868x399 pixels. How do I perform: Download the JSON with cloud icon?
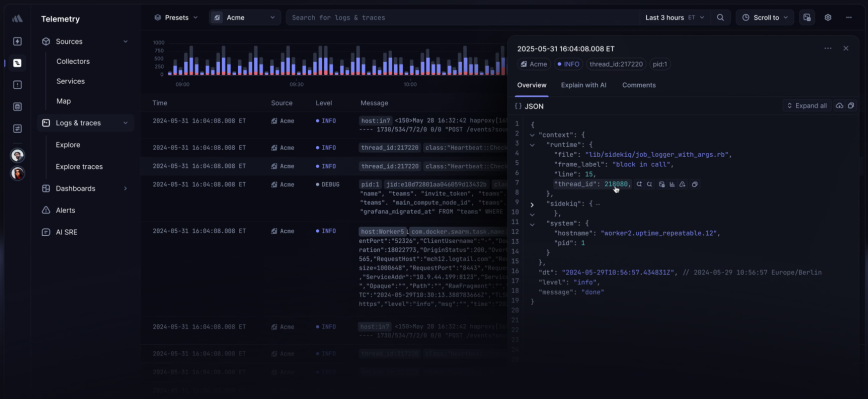(839, 106)
